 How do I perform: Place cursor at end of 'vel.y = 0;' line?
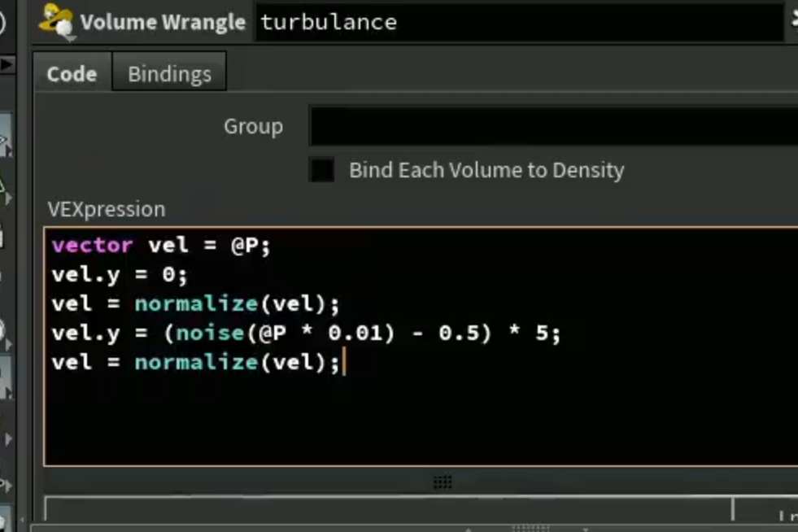click(190, 275)
